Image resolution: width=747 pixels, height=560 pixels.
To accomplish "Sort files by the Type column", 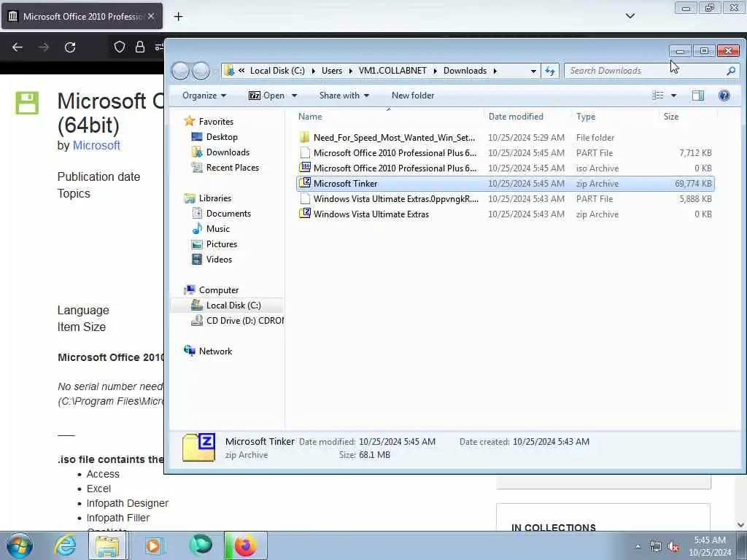I will [586, 117].
